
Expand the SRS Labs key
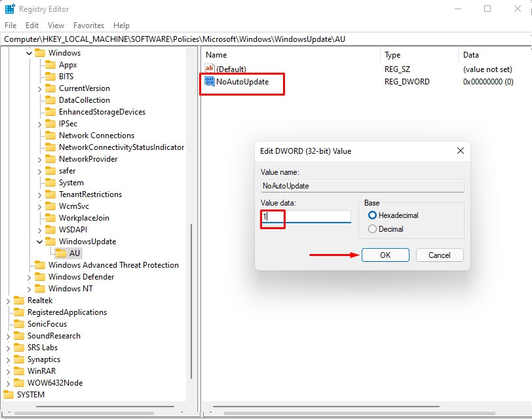(x=8, y=348)
